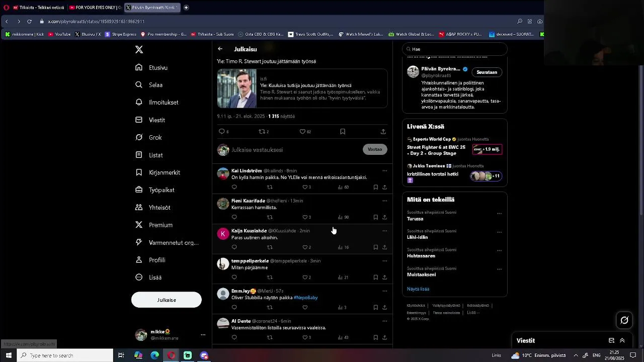Open Profiili profile page
The width and height of the screenshot is (644, 362).
tap(150, 260)
